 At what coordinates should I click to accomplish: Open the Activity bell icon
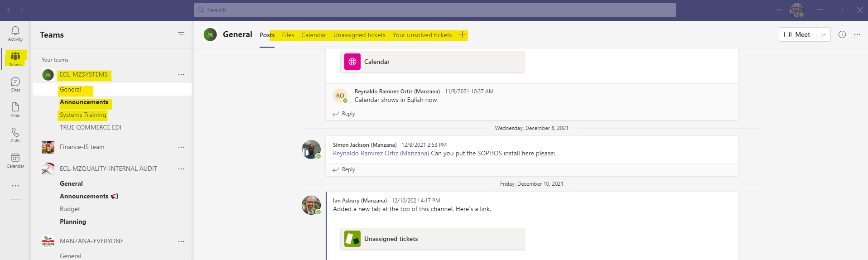(x=15, y=34)
